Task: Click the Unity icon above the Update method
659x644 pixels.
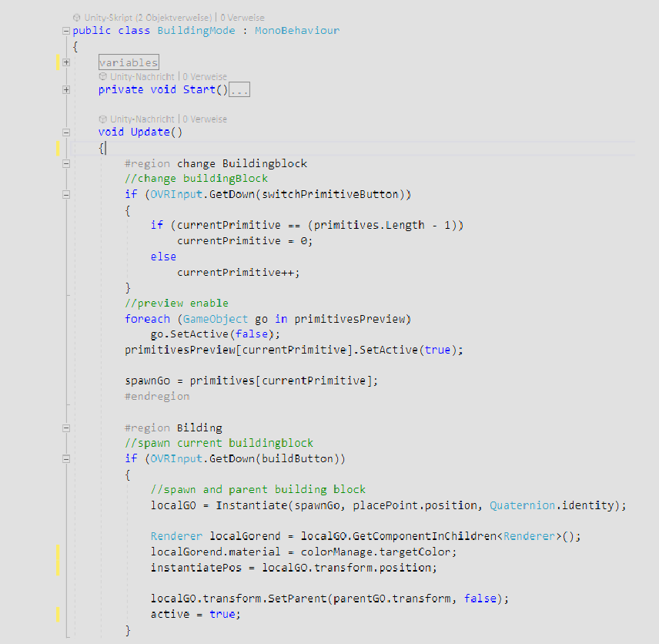Action: click(103, 119)
